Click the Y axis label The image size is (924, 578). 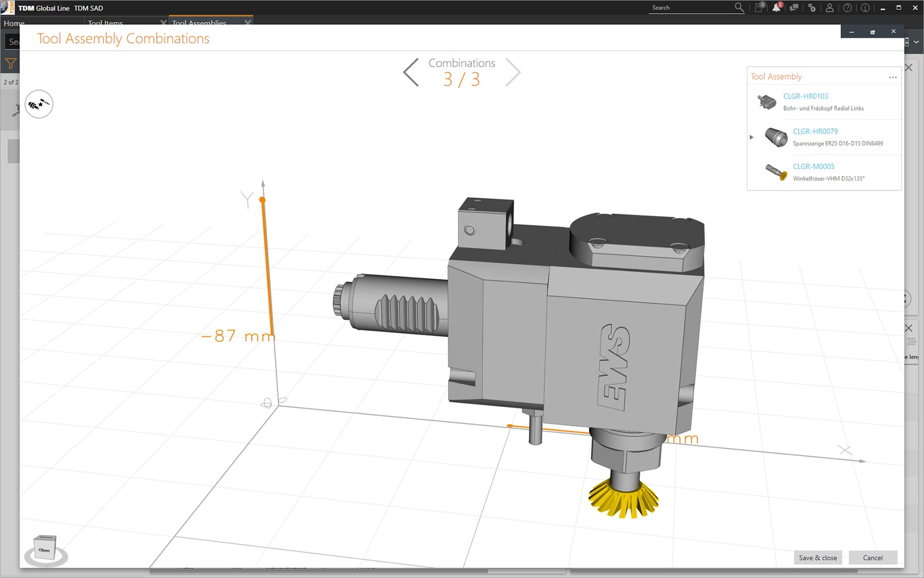point(247,199)
